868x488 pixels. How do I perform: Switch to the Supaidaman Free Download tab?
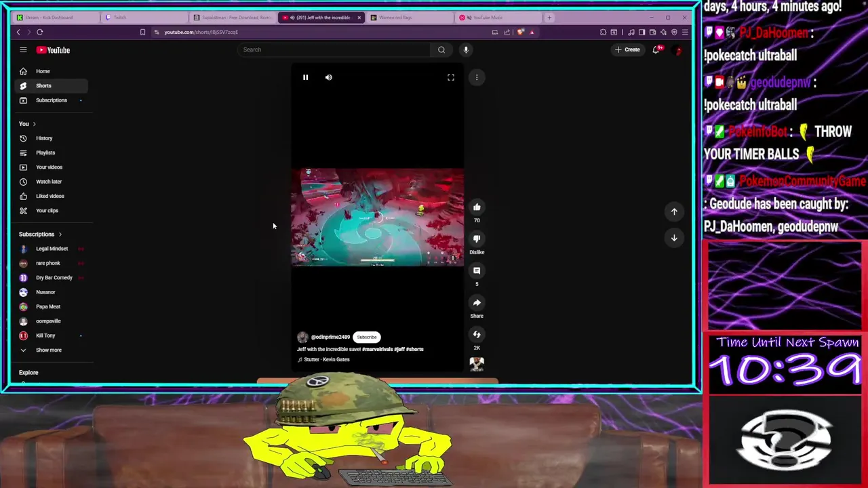tap(233, 18)
